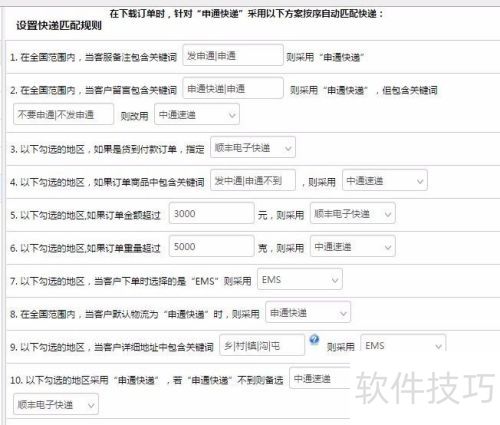Open rule 3 cash-on-delivery courier dropdown
The image size is (500, 425).
(x=253, y=147)
